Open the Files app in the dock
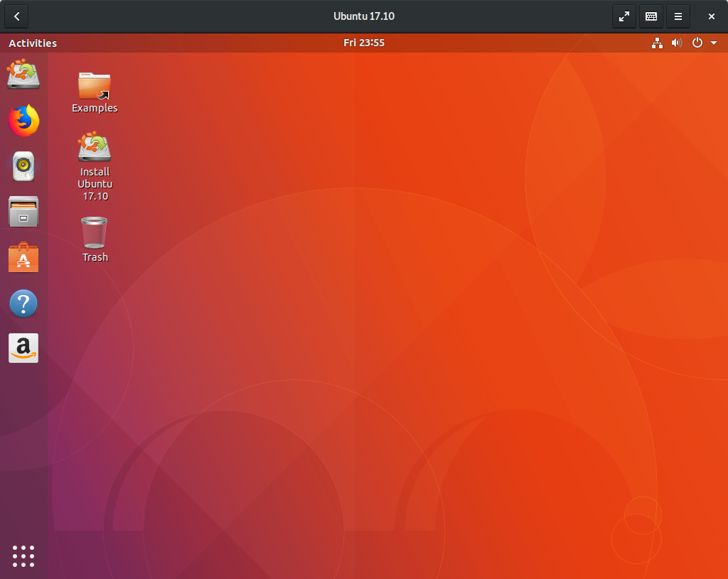 pos(23,211)
